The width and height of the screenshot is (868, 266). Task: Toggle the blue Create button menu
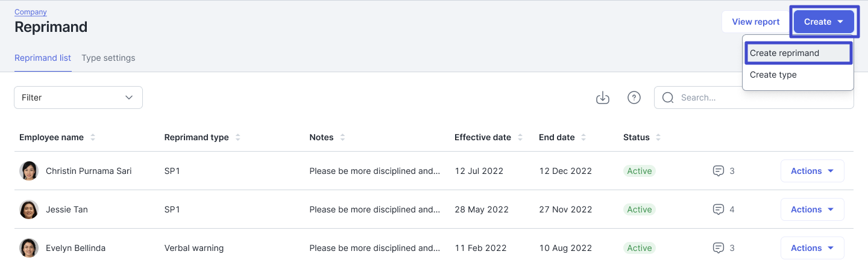[823, 22]
